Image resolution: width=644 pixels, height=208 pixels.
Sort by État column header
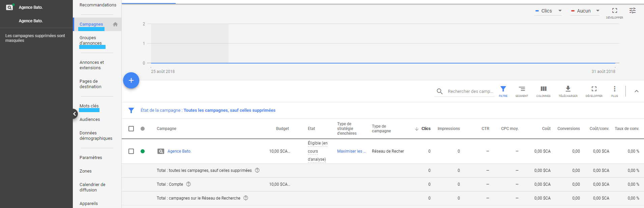(x=311, y=129)
